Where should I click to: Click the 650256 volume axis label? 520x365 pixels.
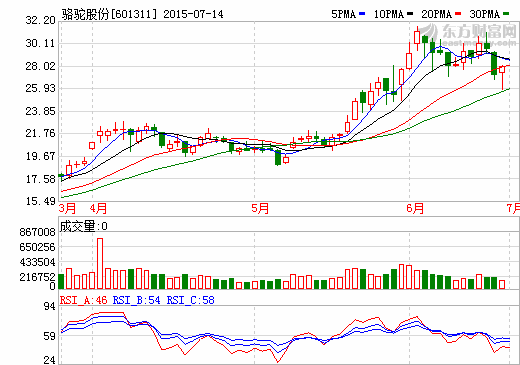click(37, 247)
